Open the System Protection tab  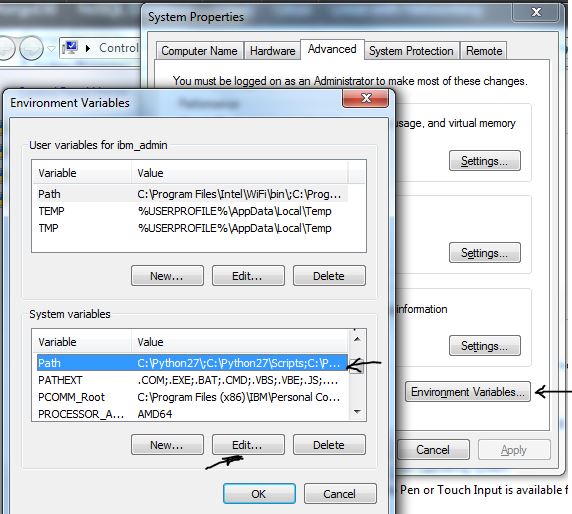click(x=411, y=51)
